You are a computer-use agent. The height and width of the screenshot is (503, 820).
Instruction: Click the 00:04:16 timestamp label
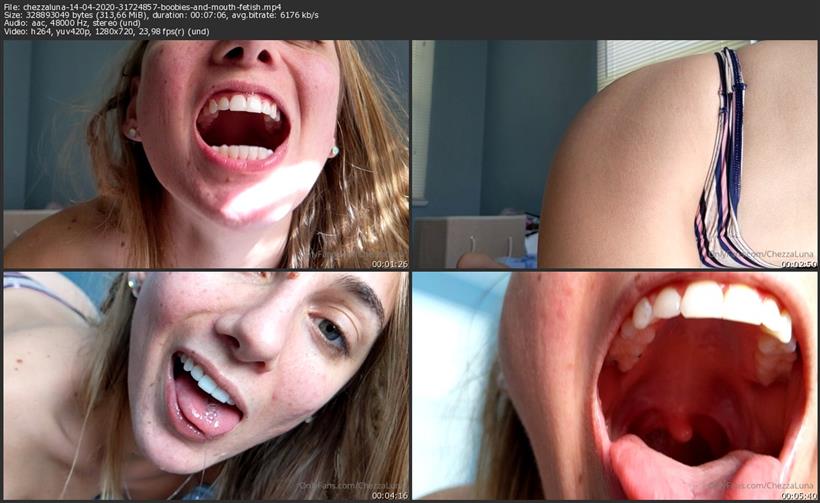click(389, 493)
